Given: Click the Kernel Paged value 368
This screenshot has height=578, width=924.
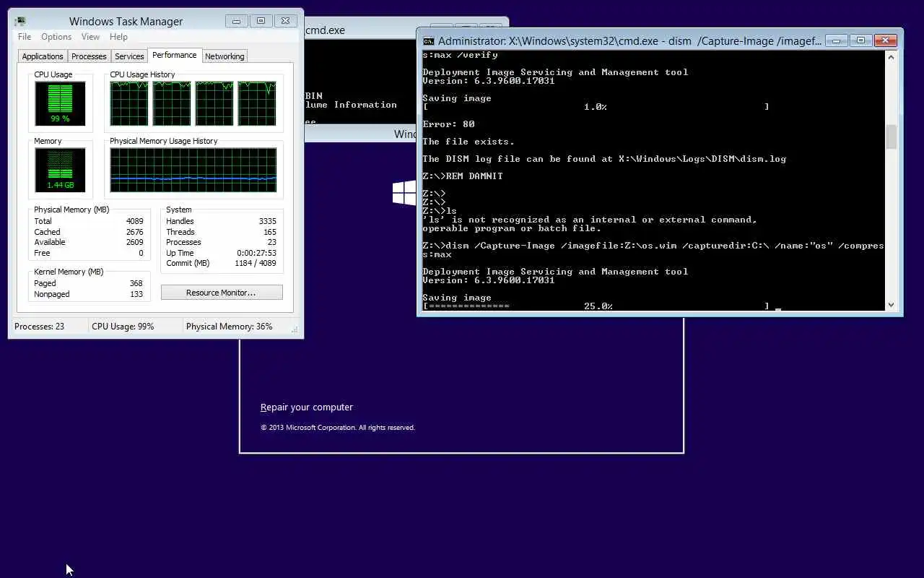Looking at the screenshot, I should tap(136, 283).
